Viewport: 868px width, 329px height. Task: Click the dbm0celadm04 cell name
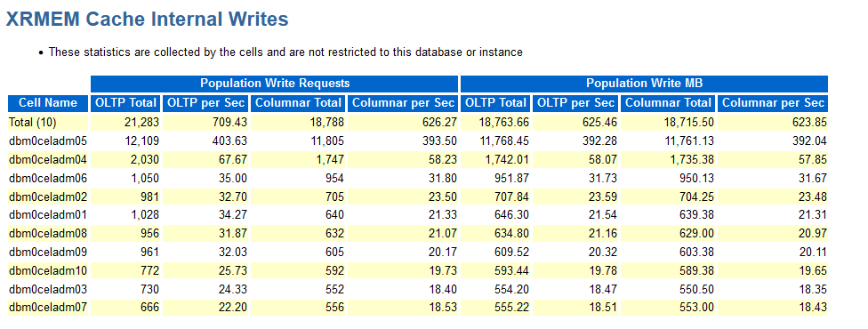48,159
